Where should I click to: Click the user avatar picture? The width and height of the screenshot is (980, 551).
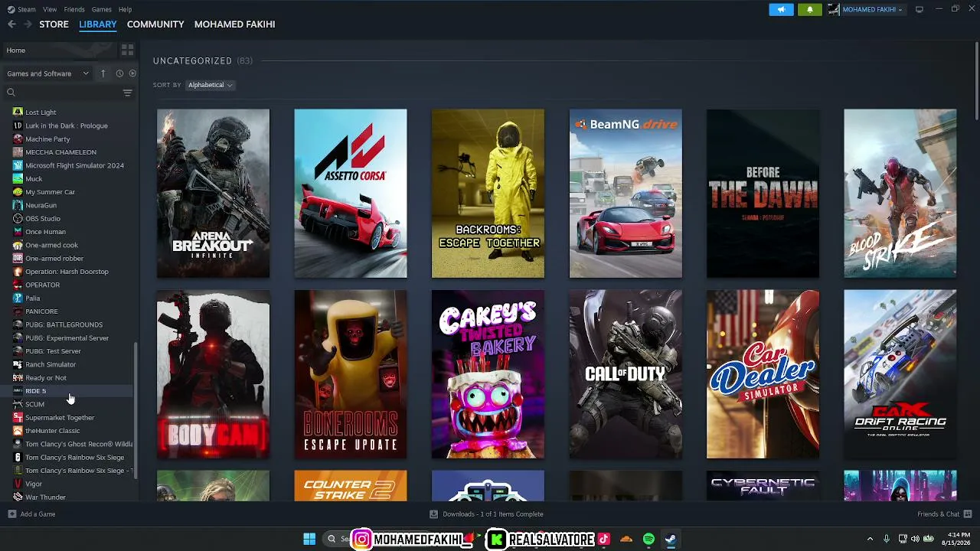(x=834, y=10)
